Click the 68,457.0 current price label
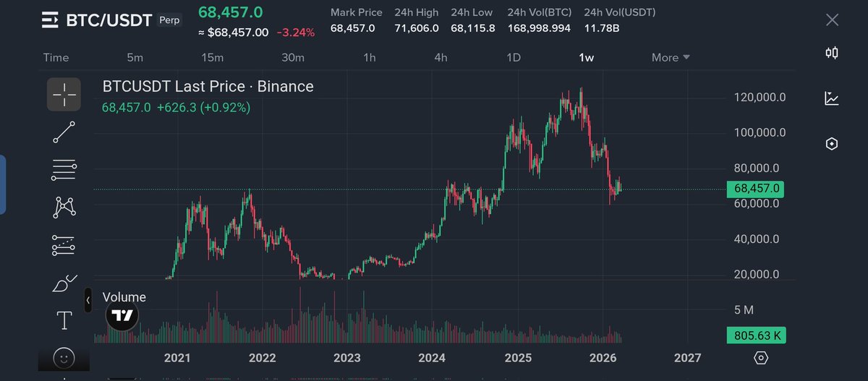Viewport: 868px width, 381px height. 757,189
